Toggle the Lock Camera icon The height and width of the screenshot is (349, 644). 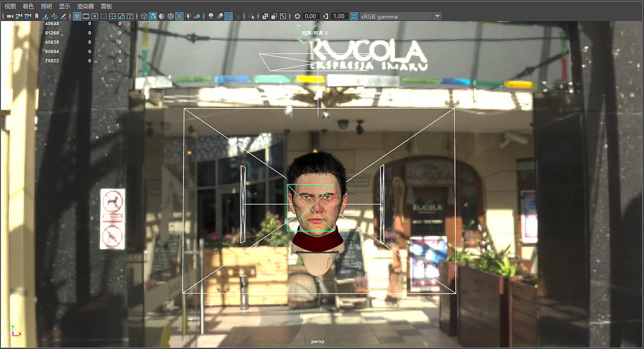19,16
